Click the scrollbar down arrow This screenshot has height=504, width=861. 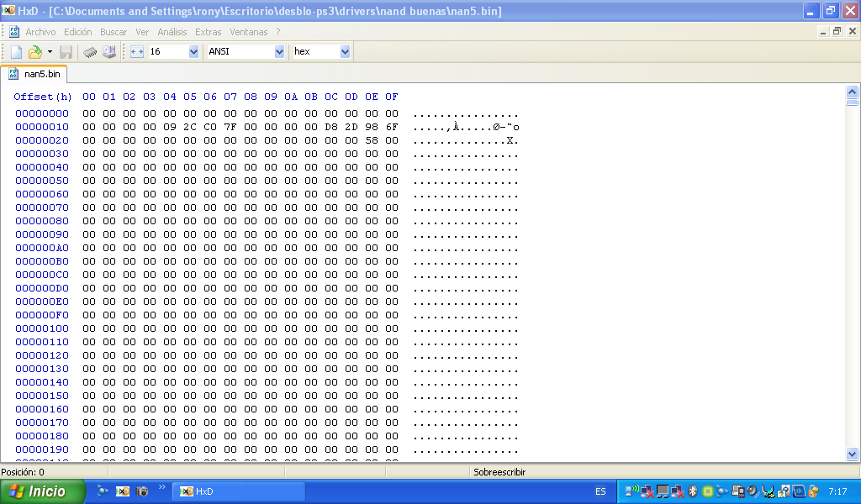point(852,454)
